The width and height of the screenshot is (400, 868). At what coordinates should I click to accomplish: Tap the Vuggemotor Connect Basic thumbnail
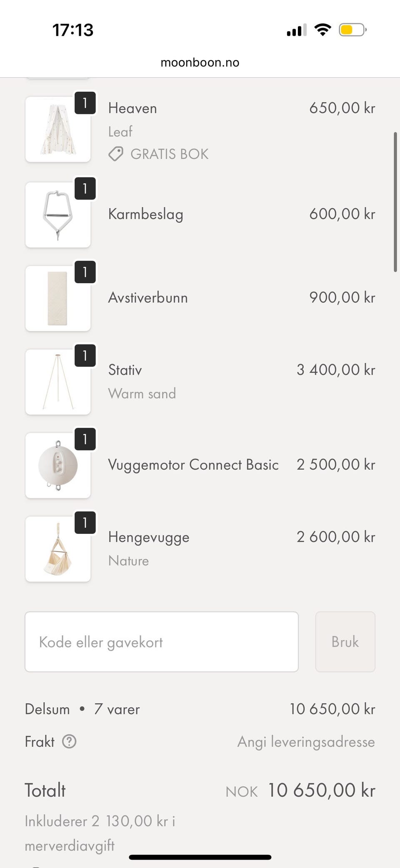point(58,465)
